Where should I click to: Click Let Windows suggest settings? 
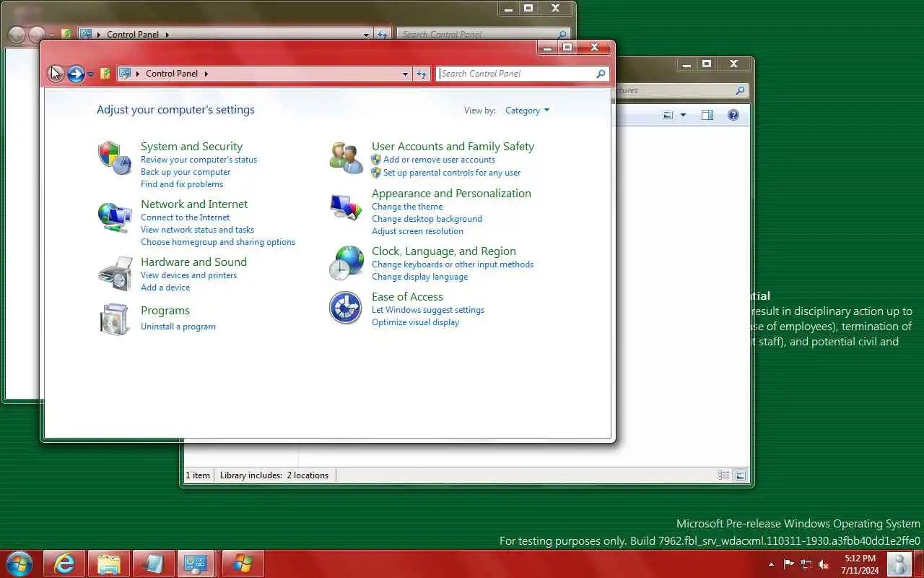pos(428,310)
